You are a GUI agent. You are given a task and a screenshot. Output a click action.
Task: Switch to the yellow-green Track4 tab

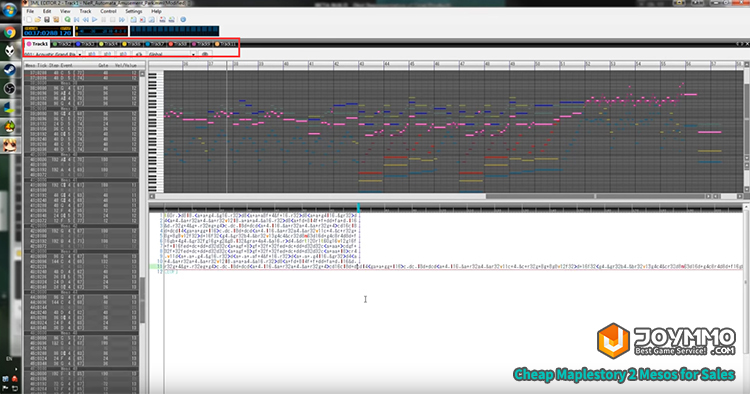(109, 44)
